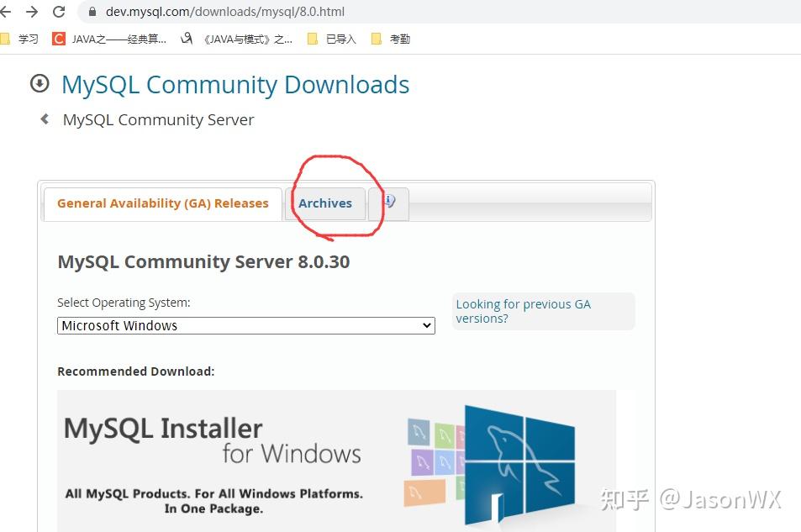Click the dropdown arrow on the operating system selector

426,325
